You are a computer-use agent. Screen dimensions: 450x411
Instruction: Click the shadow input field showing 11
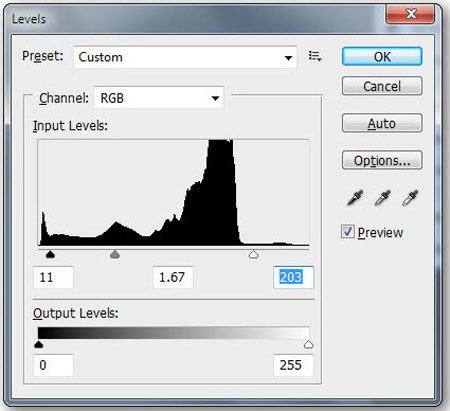[x=53, y=277]
